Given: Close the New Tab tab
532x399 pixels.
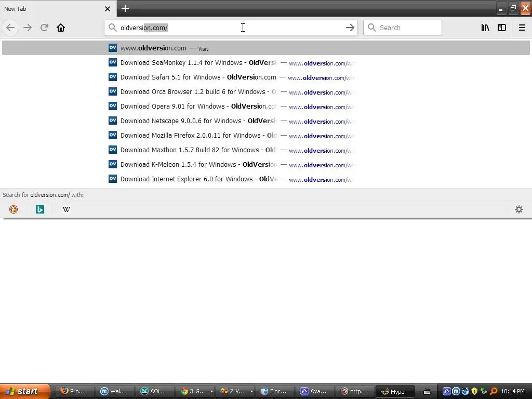Looking at the screenshot, I should pyautogui.click(x=107, y=9).
